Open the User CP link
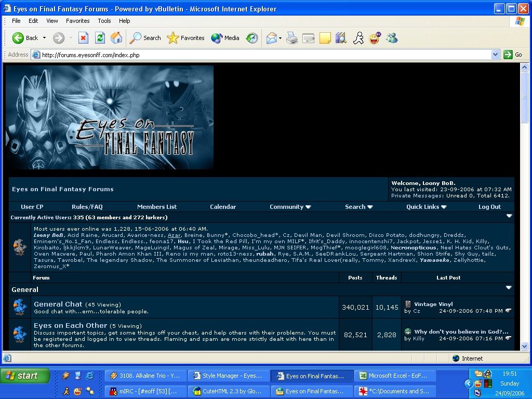The width and height of the screenshot is (532, 399). 32,207
